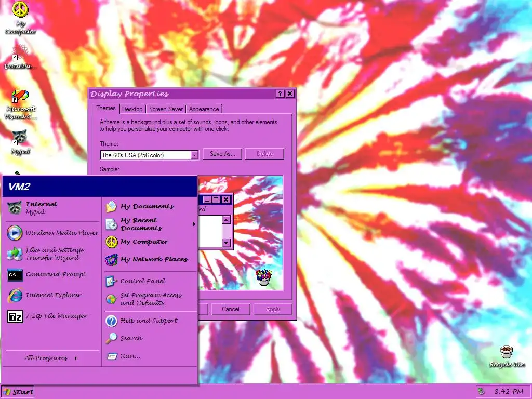Open My Network Places in Start menu
The height and width of the screenshot is (399, 532).
[149, 260]
